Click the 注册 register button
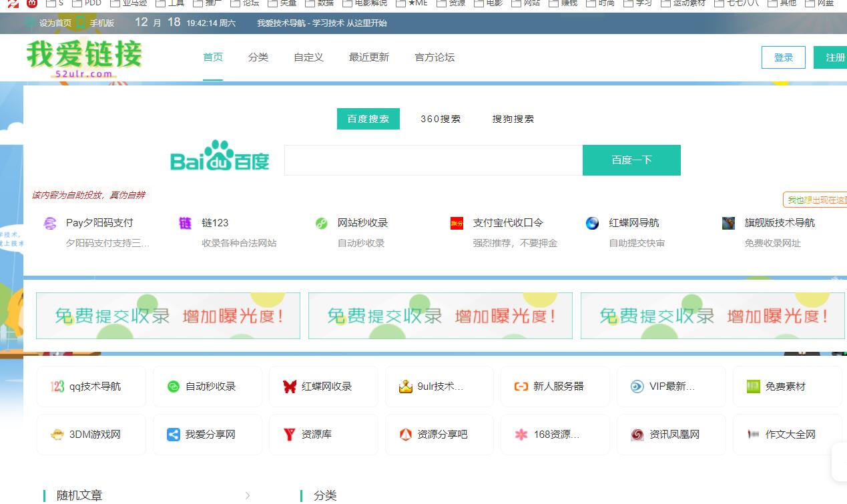Image resolution: width=847 pixels, height=504 pixels. pos(834,57)
